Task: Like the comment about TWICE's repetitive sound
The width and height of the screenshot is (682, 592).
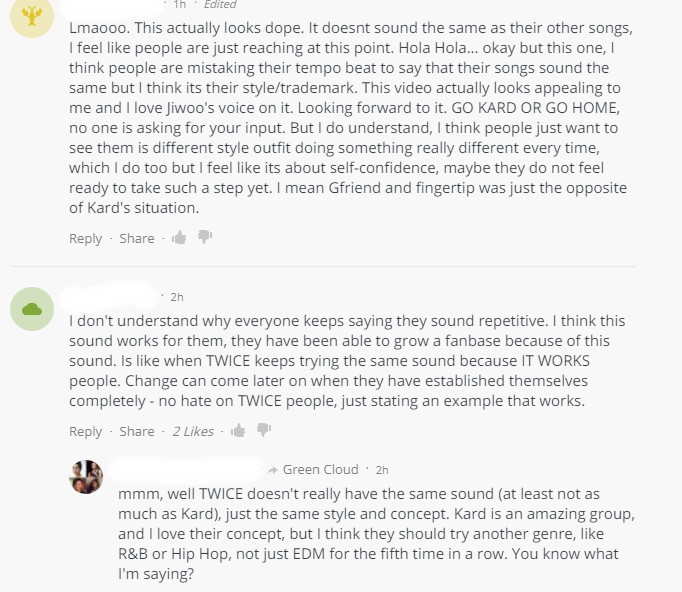Action: click(238, 431)
